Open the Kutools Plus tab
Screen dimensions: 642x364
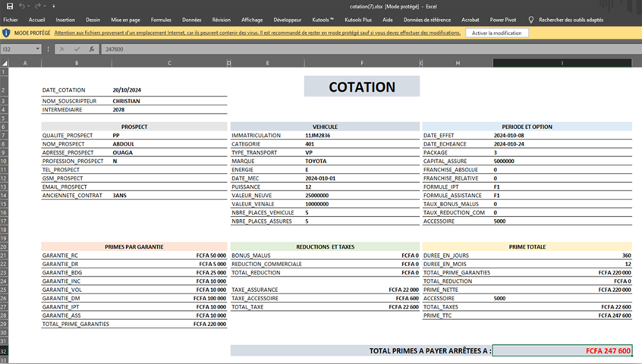click(x=359, y=20)
